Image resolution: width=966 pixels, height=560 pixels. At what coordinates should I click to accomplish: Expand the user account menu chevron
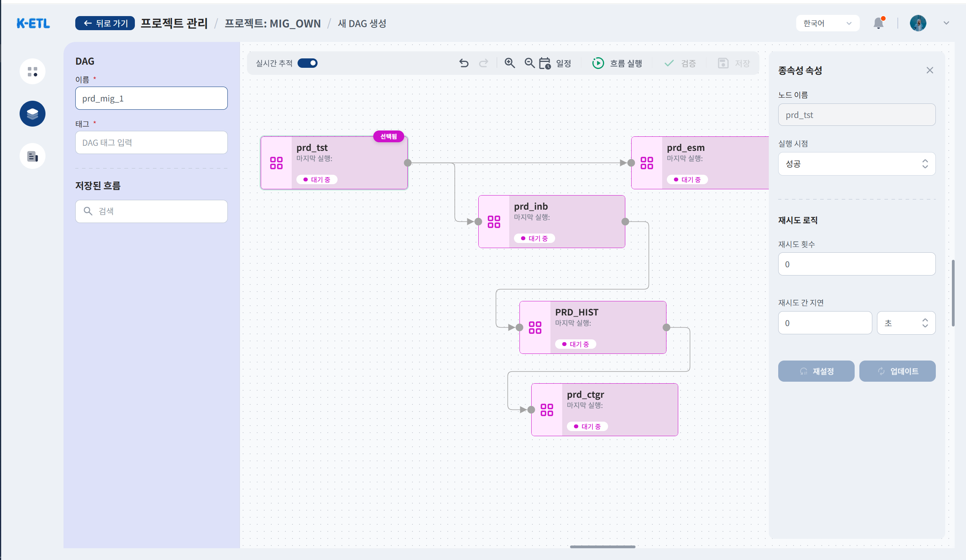[946, 23]
